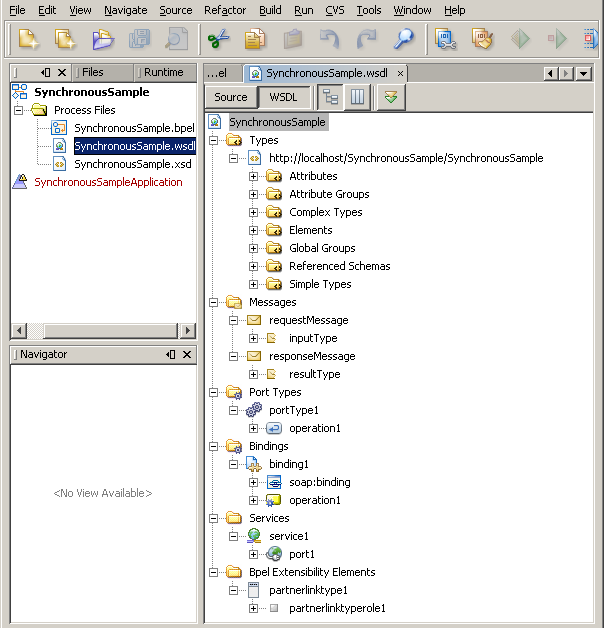Select the localhost SynchronousSample schema node

[406, 158]
